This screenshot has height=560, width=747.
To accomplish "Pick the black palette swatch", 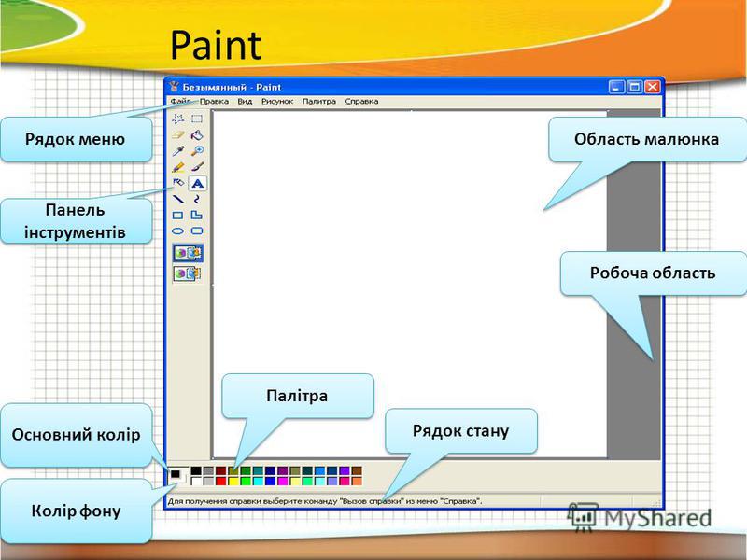I will pyautogui.click(x=196, y=471).
